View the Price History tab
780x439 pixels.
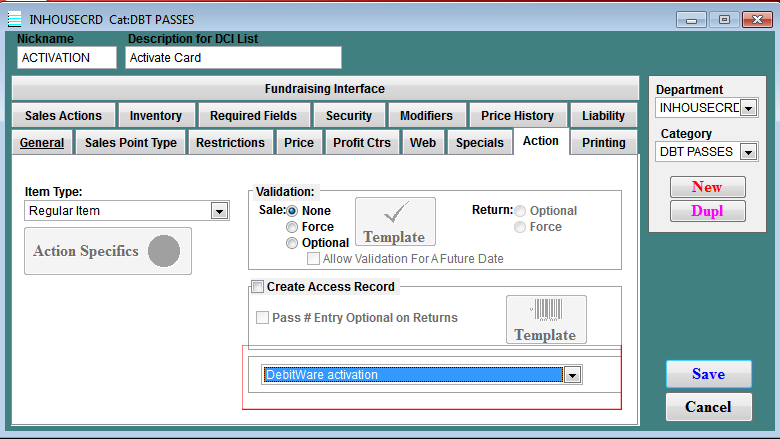[517, 115]
